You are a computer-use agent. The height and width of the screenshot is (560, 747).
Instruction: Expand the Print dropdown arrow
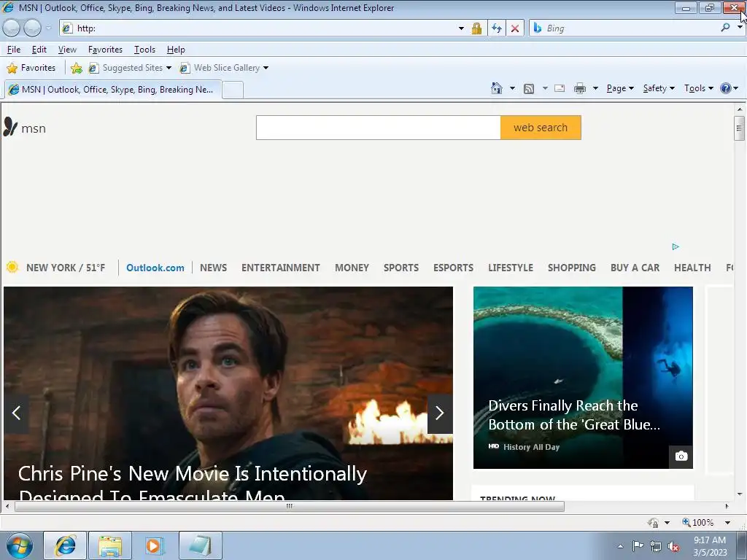tap(595, 88)
